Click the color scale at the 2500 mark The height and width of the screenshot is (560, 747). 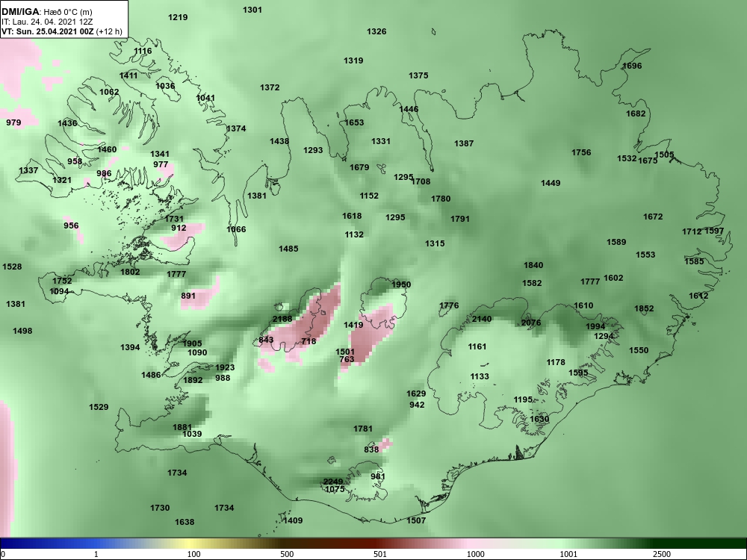click(662, 554)
